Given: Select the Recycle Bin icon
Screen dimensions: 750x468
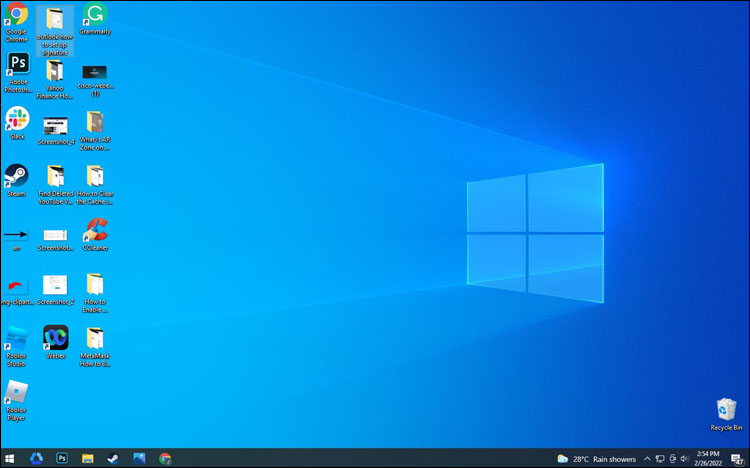Looking at the screenshot, I should (x=726, y=414).
